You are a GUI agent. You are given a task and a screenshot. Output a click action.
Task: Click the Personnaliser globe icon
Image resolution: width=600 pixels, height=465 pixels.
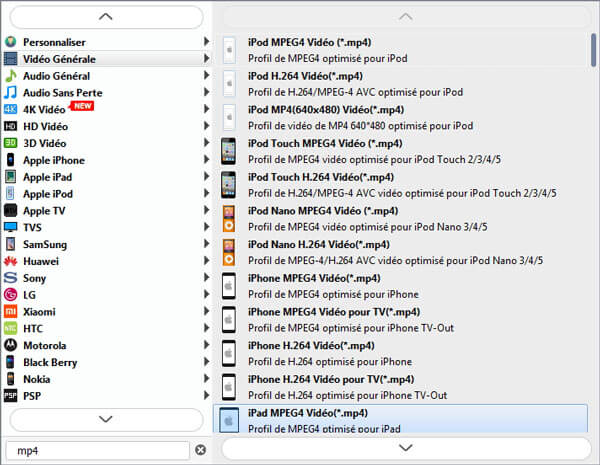[x=10, y=42]
